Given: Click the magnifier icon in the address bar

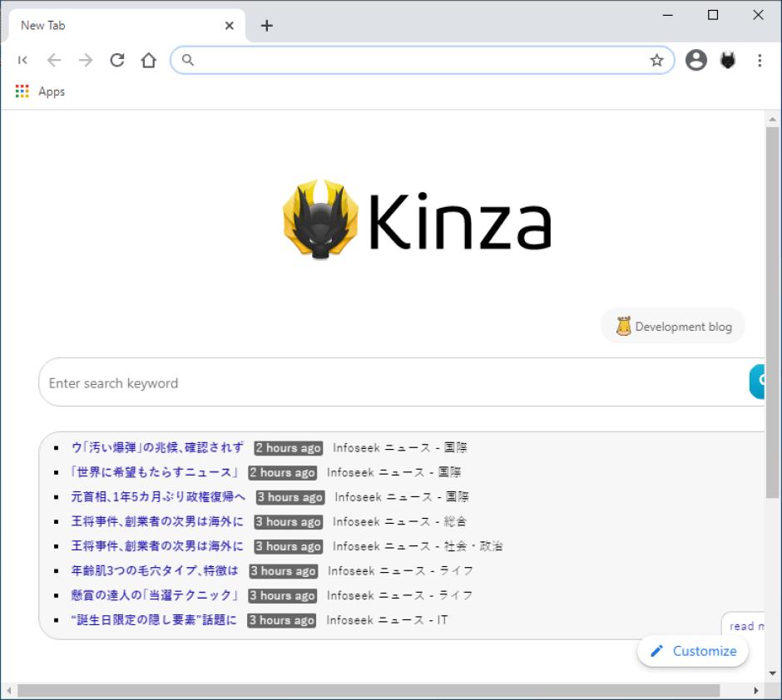Looking at the screenshot, I should [x=187, y=61].
